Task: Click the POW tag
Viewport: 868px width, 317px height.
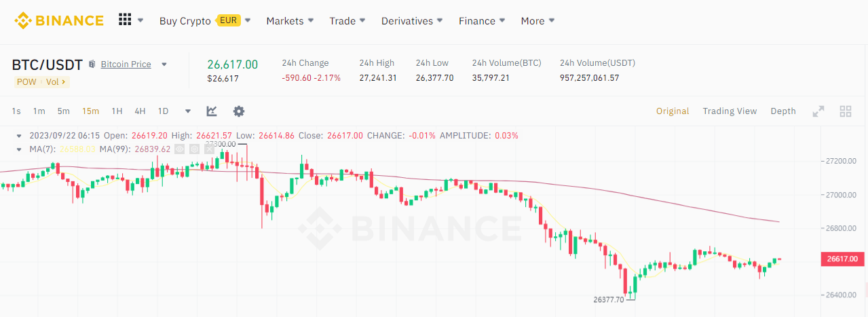Action: pyautogui.click(x=26, y=81)
